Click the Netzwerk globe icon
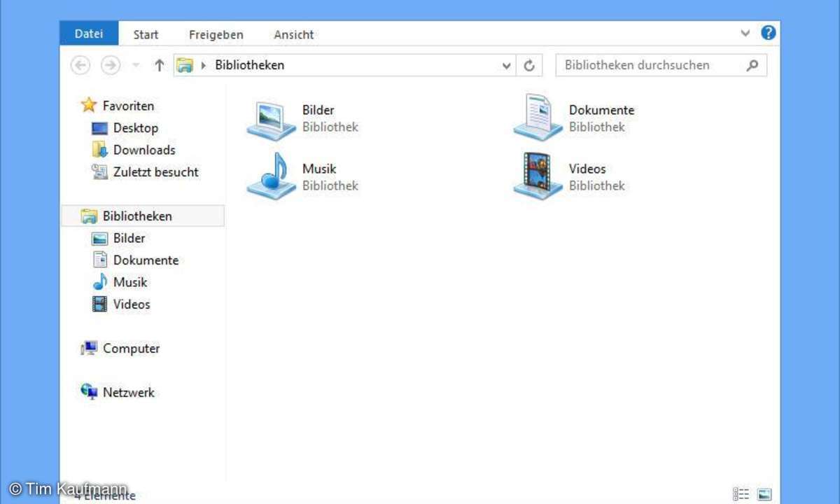Image resolution: width=840 pixels, height=504 pixels. 89,392
